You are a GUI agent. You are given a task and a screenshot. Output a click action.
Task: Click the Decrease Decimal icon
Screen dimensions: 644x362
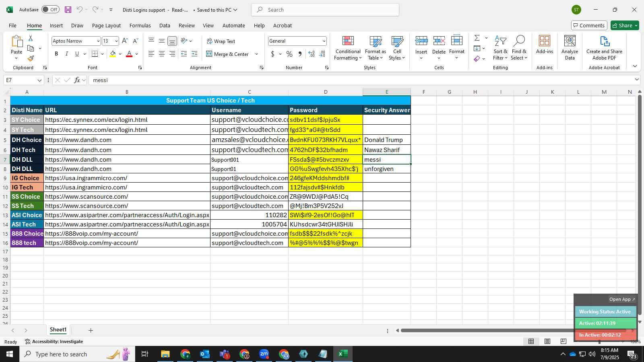point(322,54)
